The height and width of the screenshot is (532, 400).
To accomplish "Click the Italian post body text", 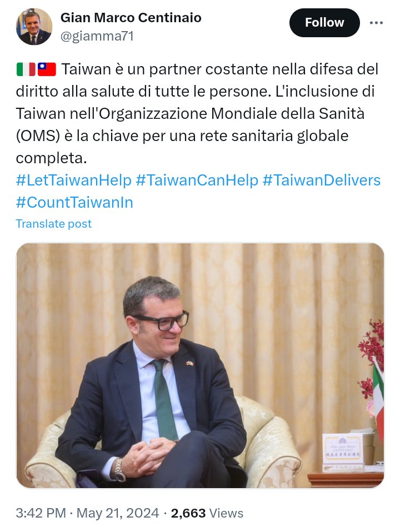I will (197, 113).
